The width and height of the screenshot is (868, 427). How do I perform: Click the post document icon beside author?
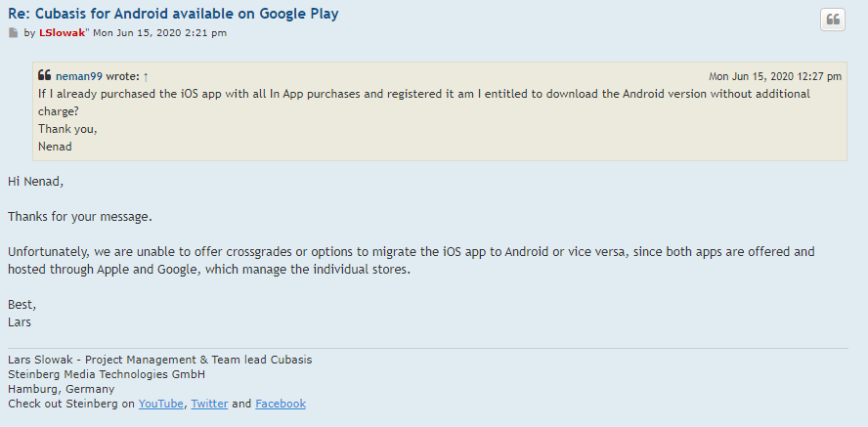pos(14,33)
